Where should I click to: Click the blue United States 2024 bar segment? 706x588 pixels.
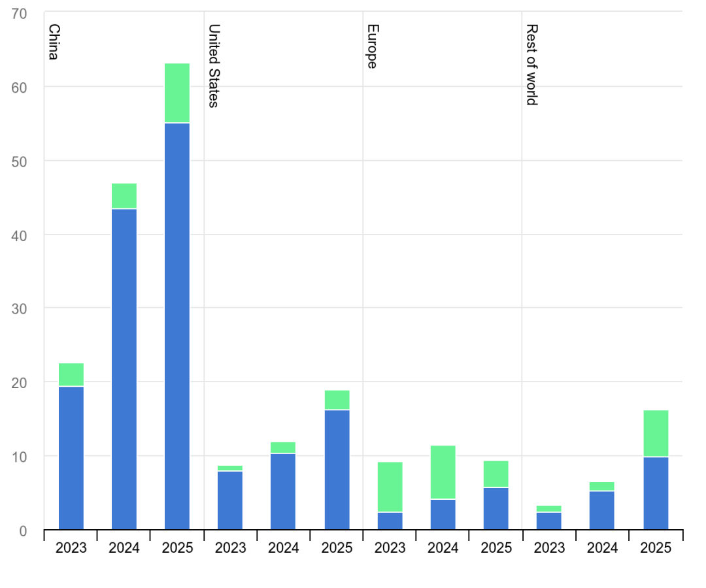click(283, 492)
